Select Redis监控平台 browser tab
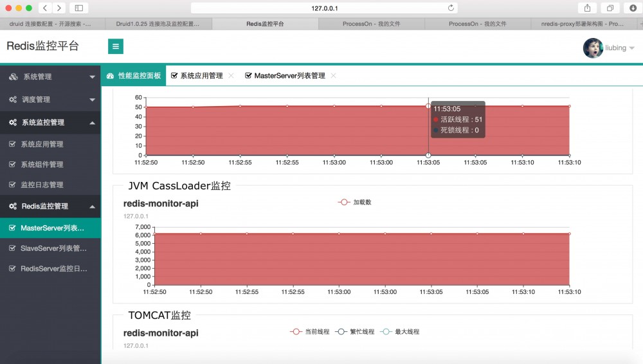Screen dimensions: 643x364 coord(265,24)
